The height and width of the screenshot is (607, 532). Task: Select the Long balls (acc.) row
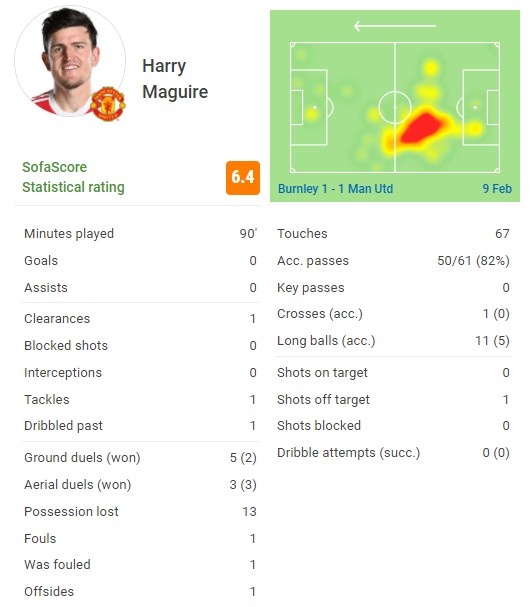point(393,341)
